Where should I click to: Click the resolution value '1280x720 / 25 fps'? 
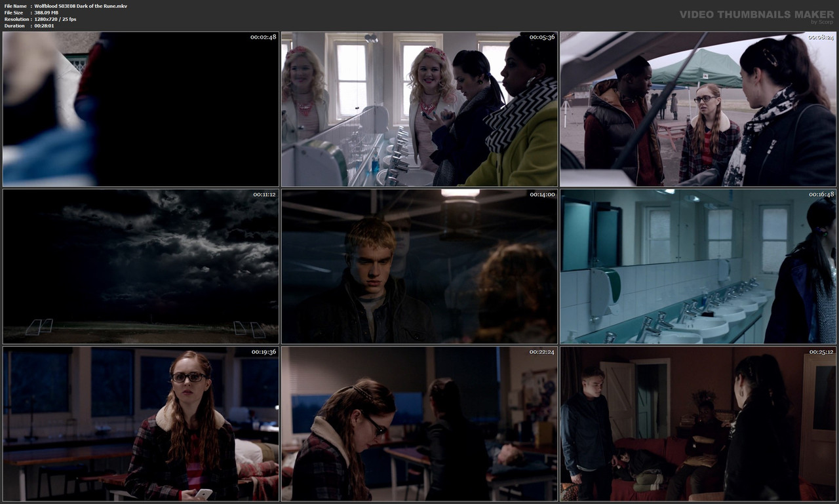55,19
